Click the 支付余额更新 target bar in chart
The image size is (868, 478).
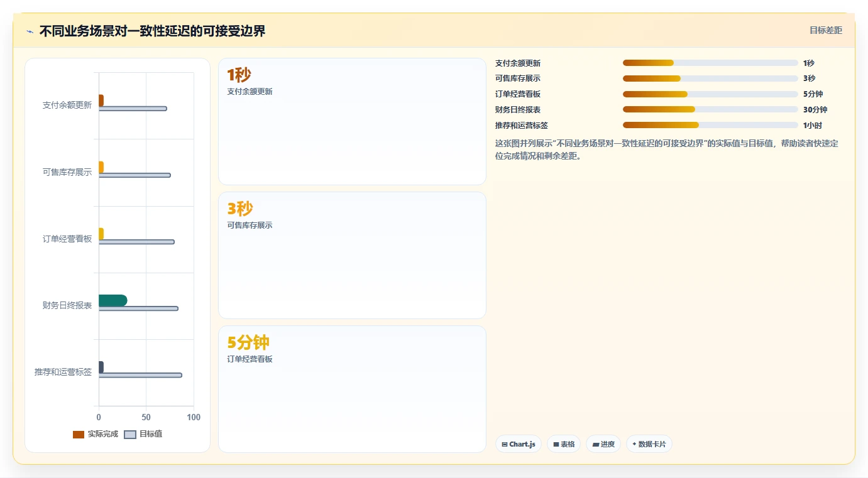(x=133, y=109)
